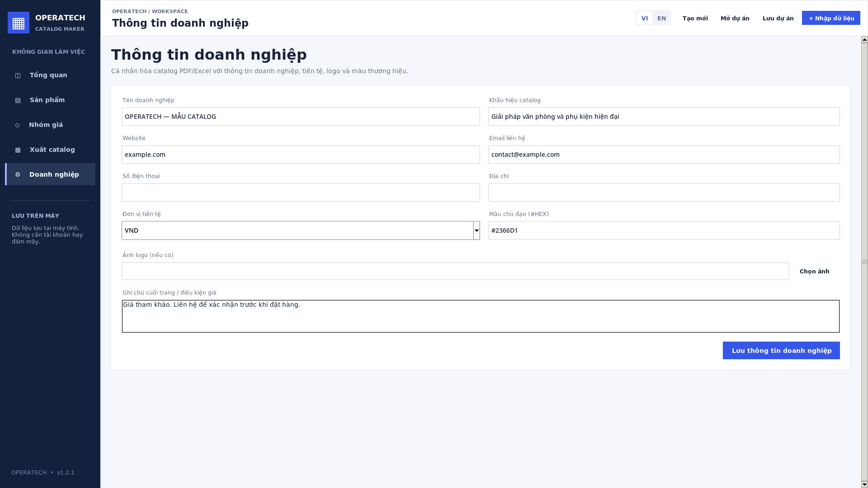Edit the Màu chủ đạo hex field

click(x=664, y=230)
